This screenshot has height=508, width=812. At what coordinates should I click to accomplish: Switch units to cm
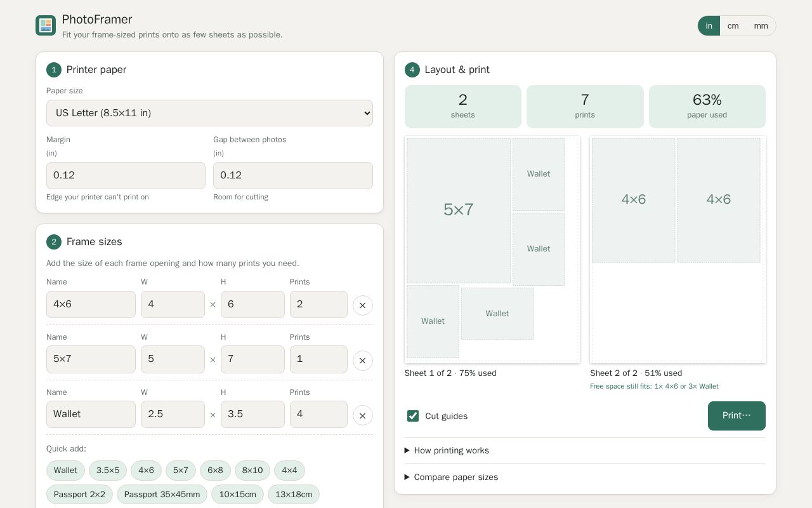(733, 26)
